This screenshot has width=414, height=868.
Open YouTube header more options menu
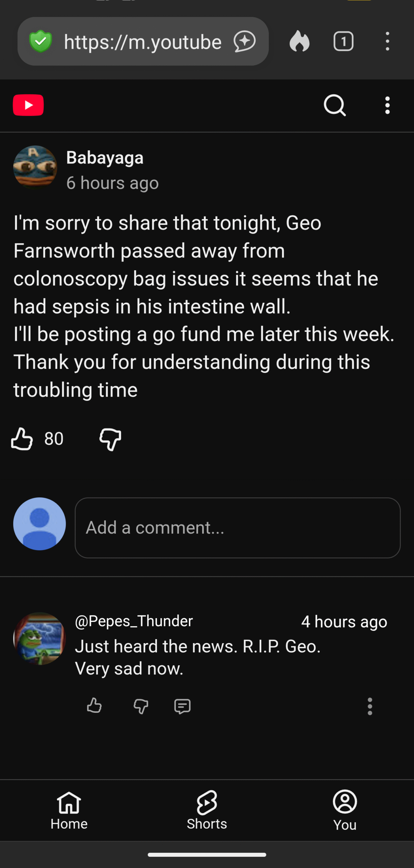click(x=387, y=105)
